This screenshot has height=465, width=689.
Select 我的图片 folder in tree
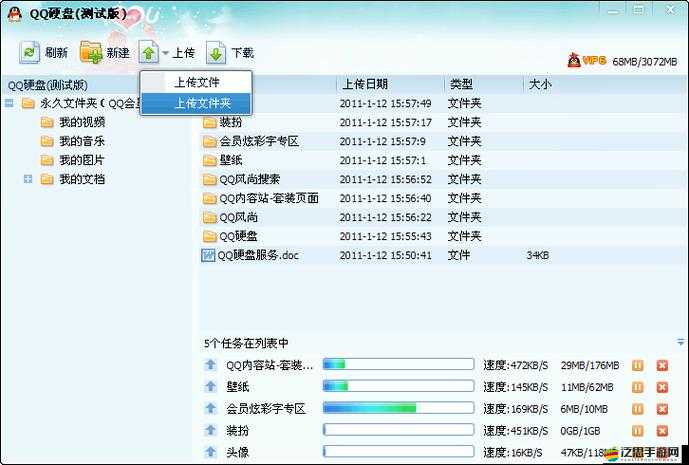(x=82, y=160)
